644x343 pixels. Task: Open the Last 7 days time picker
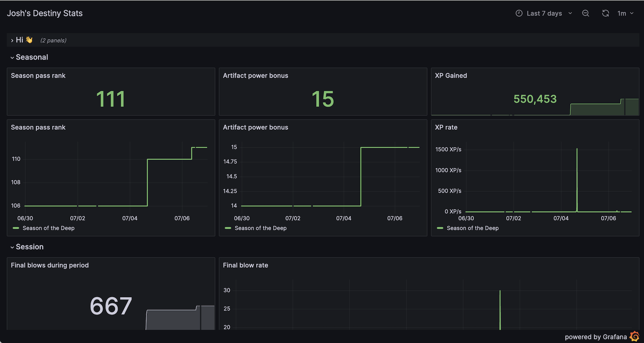click(544, 13)
